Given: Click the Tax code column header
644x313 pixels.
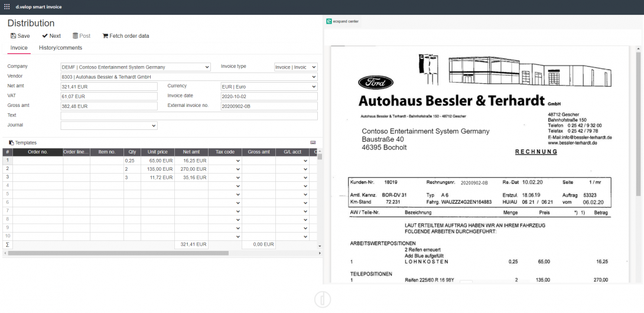Looking at the screenshot, I should click(x=225, y=152).
